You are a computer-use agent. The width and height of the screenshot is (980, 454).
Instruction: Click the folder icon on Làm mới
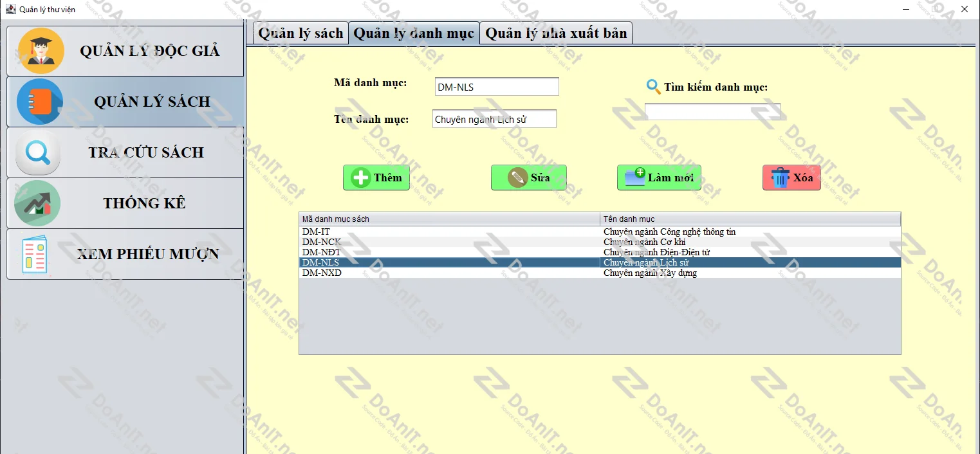point(634,177)
